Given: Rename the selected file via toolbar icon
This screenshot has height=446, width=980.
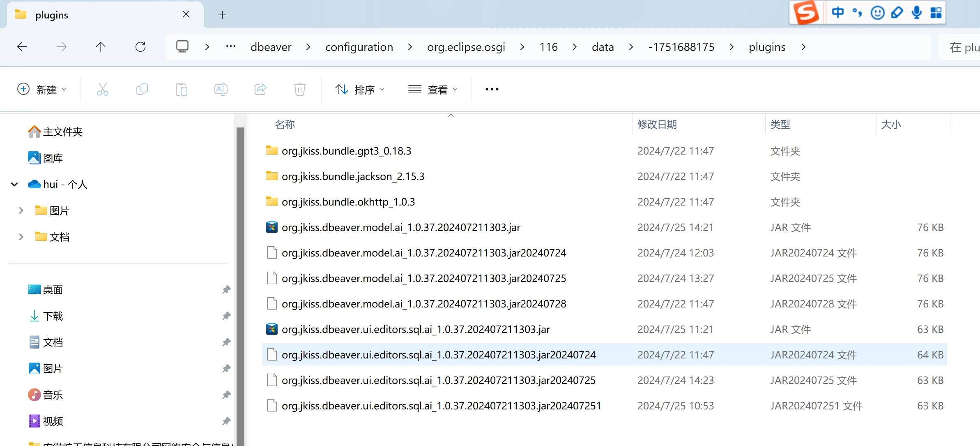Looking at the screenshot, I should point(221,89).
